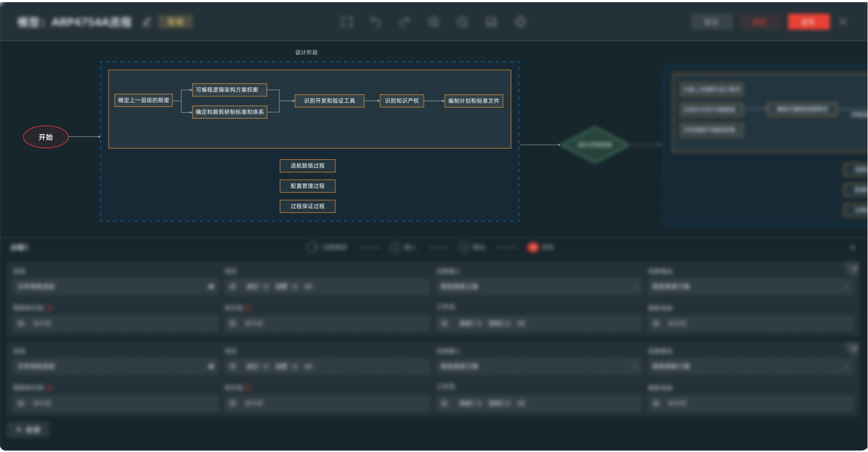Select the 确定和裁剪研制标准和体系 node
The image size is (868, 452).
[230, 112]
